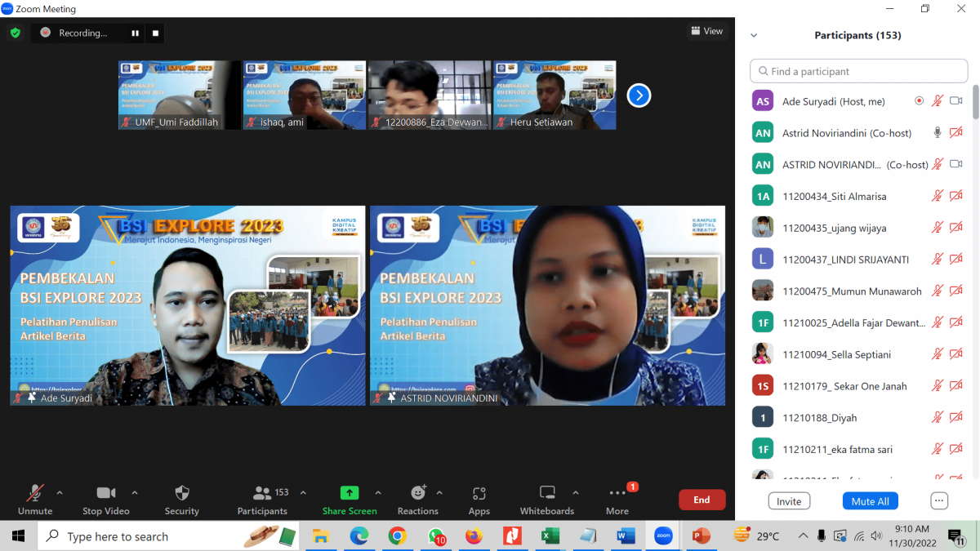980x551 pixels.
Task: Select UMF_Umi Faddillah video thumbnail
Action: tap(180, 95)
